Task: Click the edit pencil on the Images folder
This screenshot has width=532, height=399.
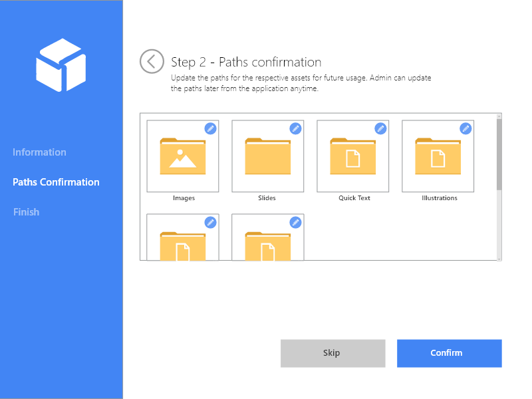Action: pos(210,129)
